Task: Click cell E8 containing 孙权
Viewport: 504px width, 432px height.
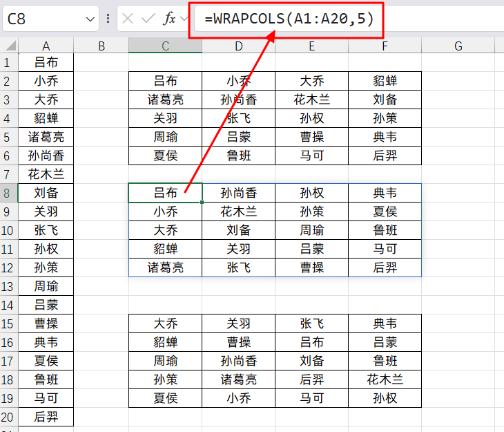Action: click(312, 193)
